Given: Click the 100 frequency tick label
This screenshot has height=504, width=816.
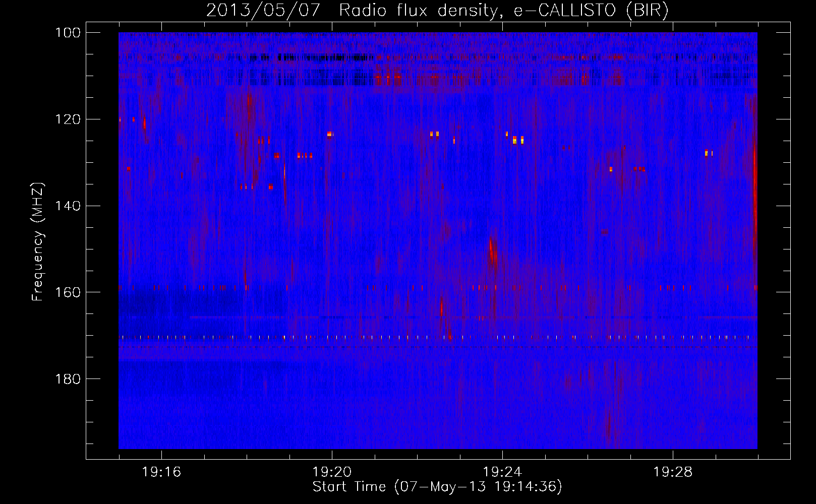Looking at the screenshot, I should (68, 32).
